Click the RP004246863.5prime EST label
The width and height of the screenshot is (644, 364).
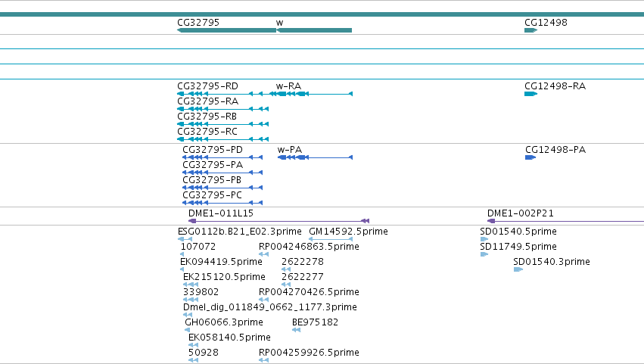coord(309,247)
